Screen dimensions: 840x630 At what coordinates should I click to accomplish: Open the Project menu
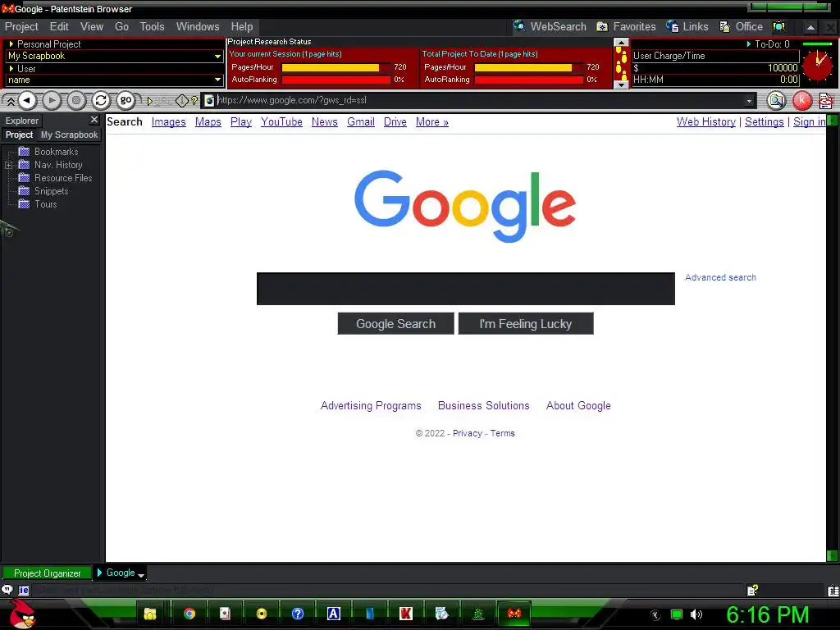click(21, 26)
